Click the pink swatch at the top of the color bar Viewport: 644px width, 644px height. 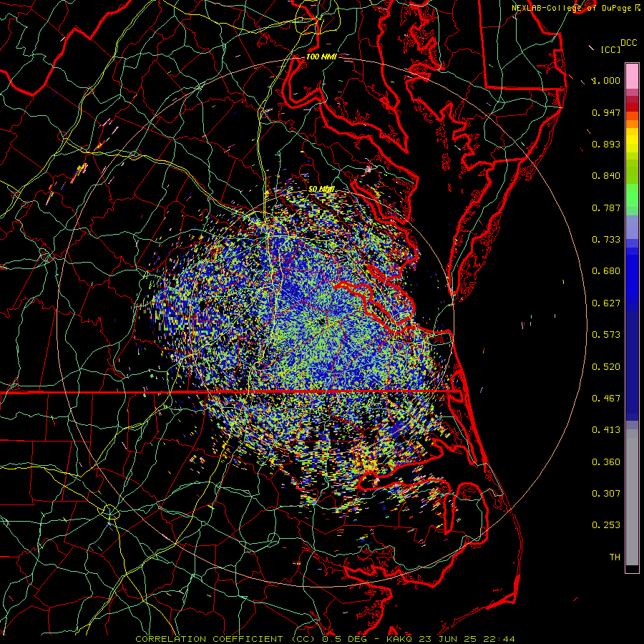[x=632, y=76]
